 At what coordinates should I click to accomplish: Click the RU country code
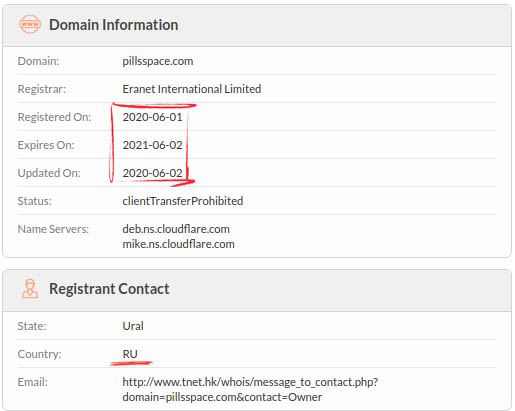point(130,354)
